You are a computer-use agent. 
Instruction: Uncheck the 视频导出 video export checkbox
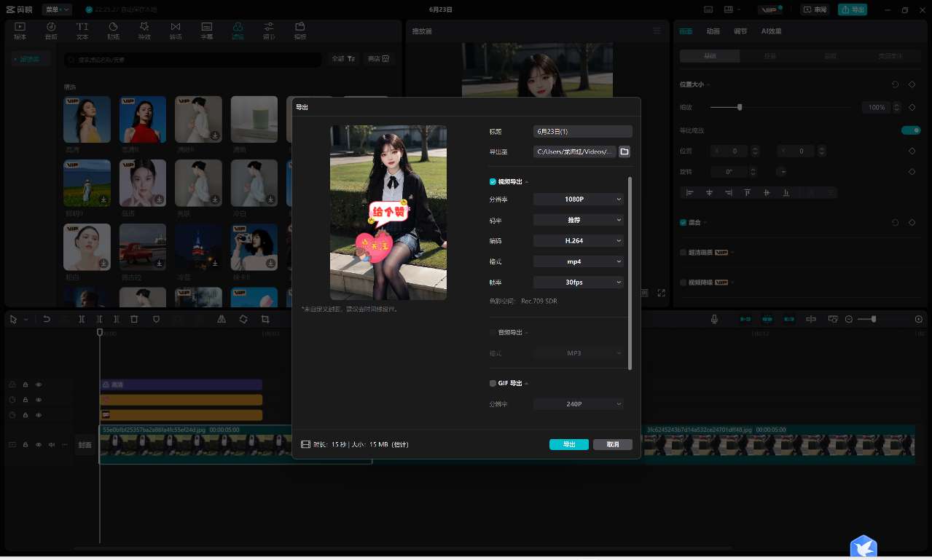coord(493,181)
